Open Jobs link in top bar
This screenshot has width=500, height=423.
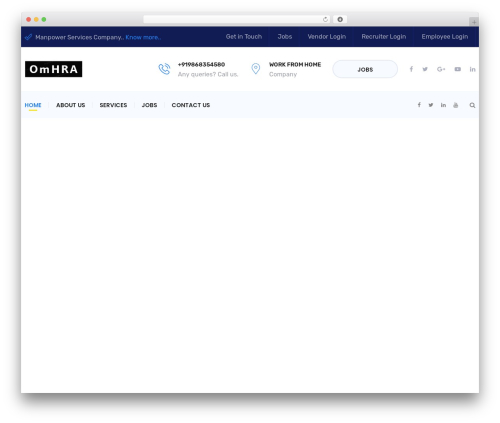tap(285, 37)
